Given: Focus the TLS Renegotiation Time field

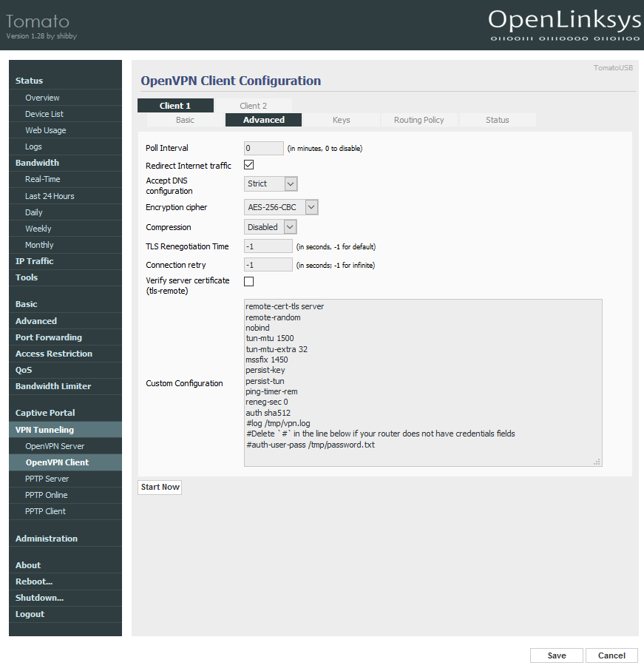Looking at the screenshot, I should 268,246.
